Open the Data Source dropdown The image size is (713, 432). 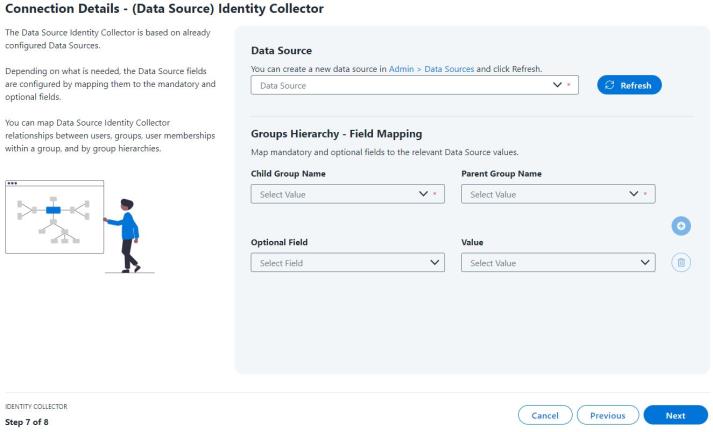(414, 85)
